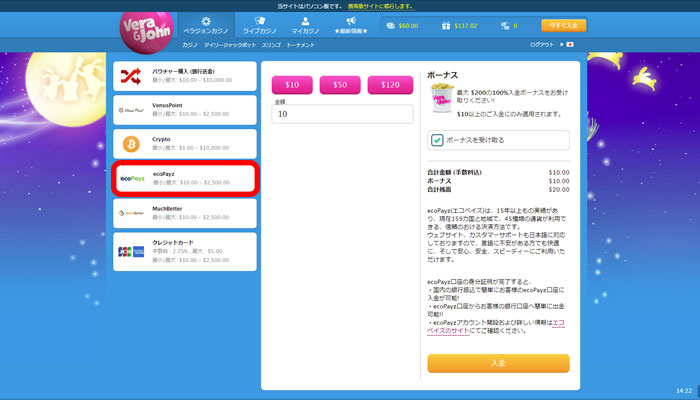Click the VenusPoint logo icon
The image size is (700, 400).
(131, 110)
